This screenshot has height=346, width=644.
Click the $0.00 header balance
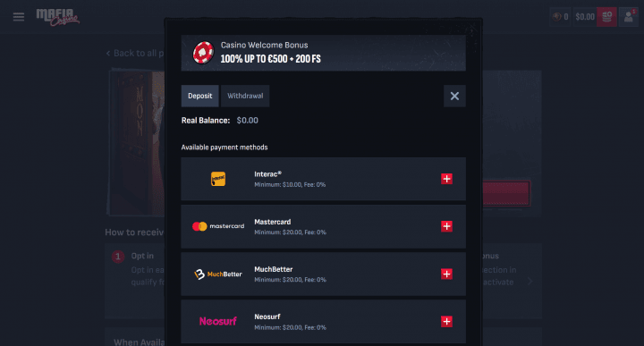pyautogui.click(x=585, y=17)
